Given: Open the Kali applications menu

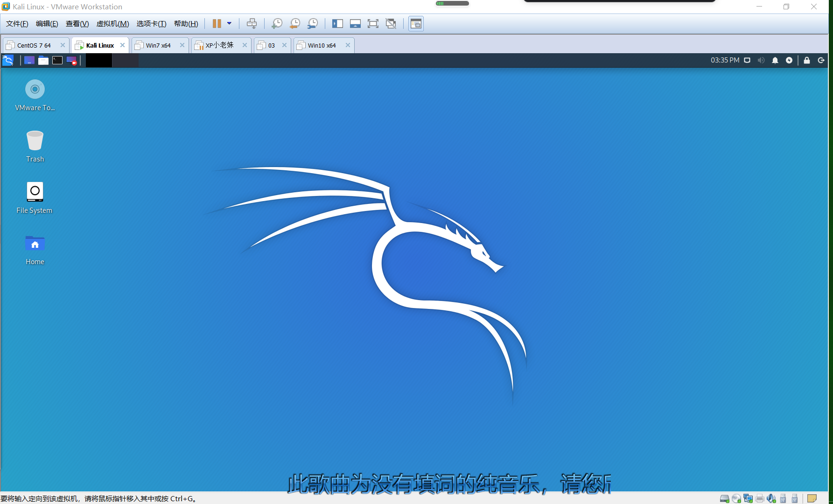Looking at the screenshot, I should click(8, 60).
